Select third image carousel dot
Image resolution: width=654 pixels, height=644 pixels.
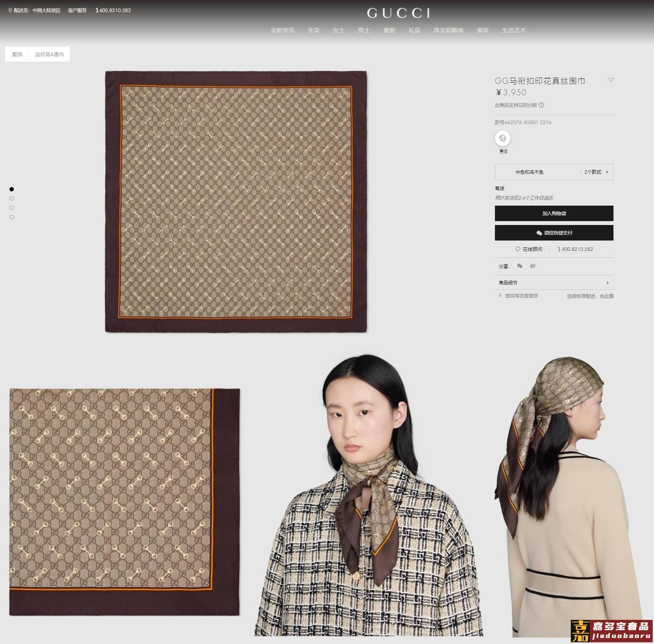12,208
